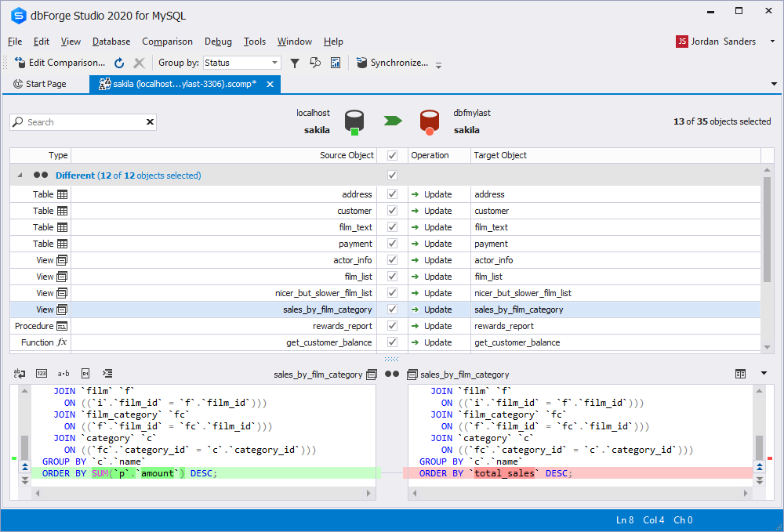Image resolution: width=784 pixels, height=532 pixels.
Task: Click the right diff pane horizontal scrollbar
Action: coord(580,493)
